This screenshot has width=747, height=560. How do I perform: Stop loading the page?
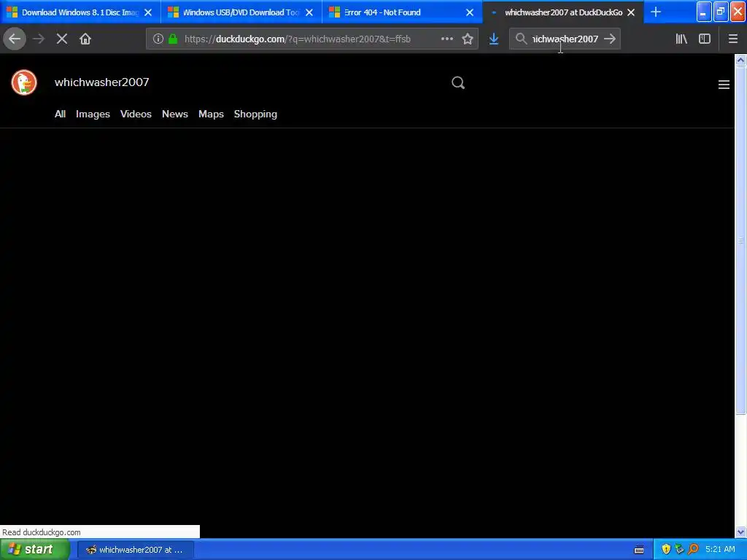click(x=62, y=39)
